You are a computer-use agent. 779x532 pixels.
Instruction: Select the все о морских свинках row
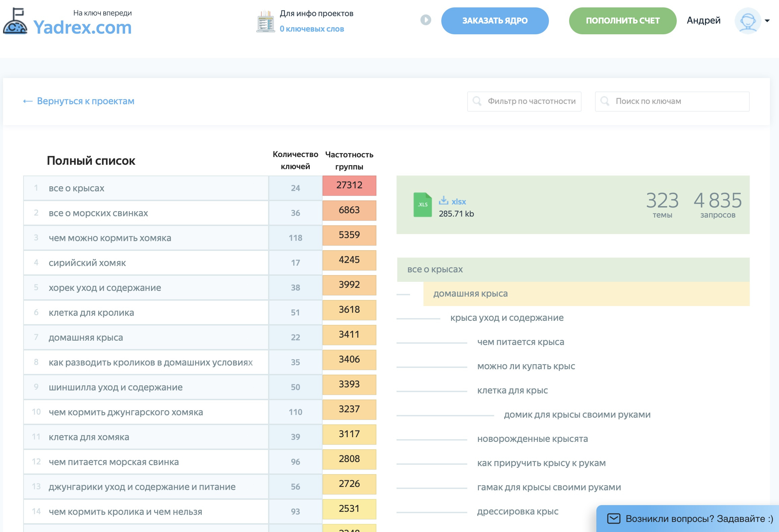tap(98, 213)
